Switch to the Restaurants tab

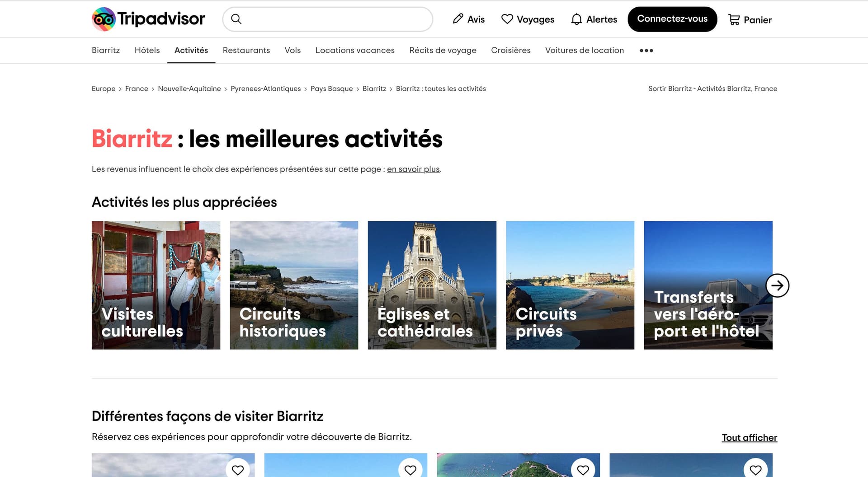click(246, 50)
